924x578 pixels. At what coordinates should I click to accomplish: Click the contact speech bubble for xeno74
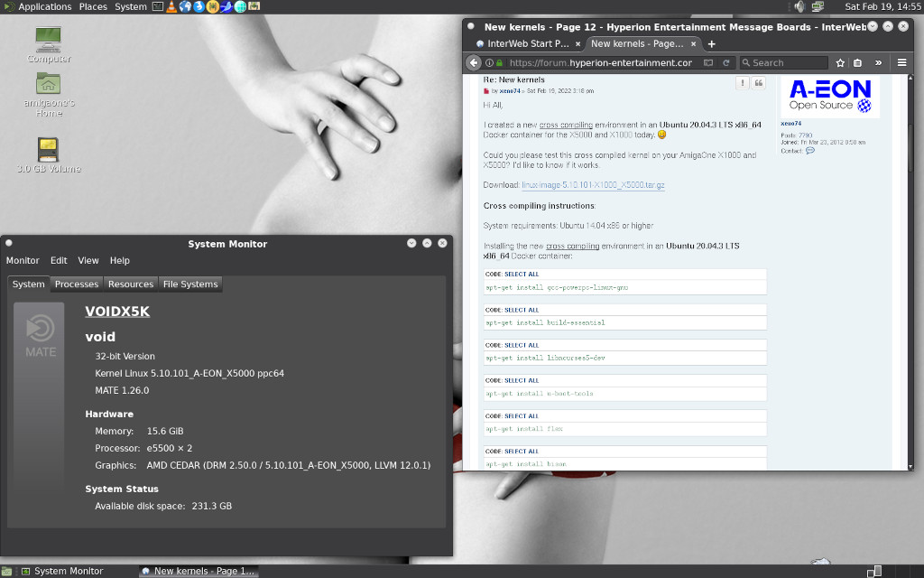(810, 151)
